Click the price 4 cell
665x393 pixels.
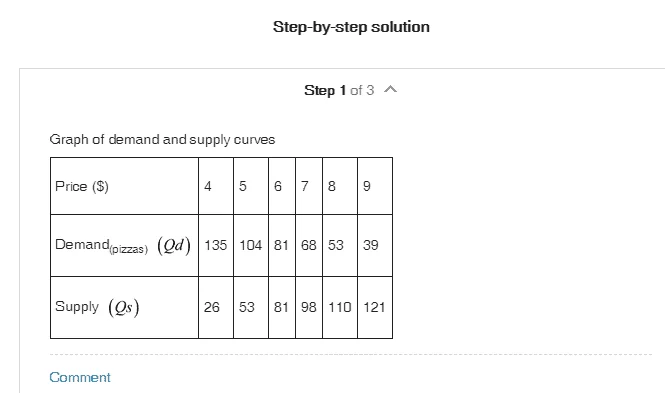coord(216,186)
